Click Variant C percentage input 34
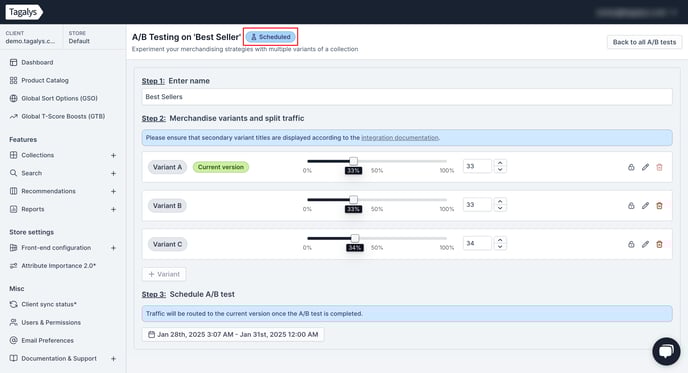688x373 pixels. tap(477, 243)
